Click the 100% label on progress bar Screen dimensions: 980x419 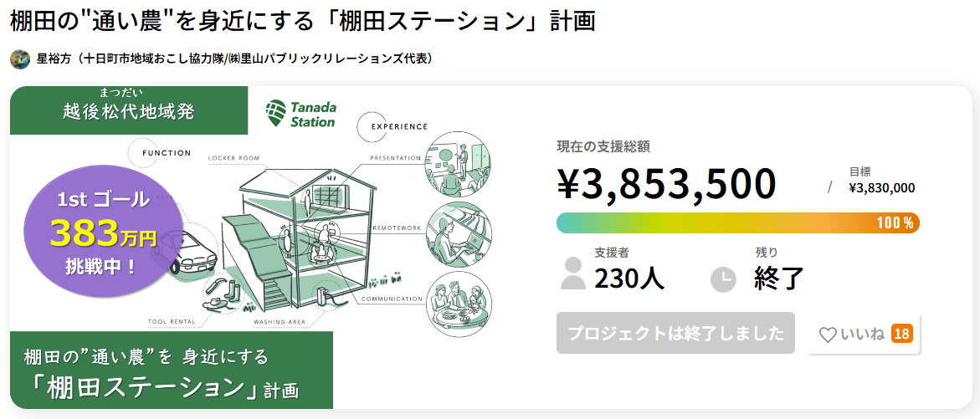click(895, 222)
